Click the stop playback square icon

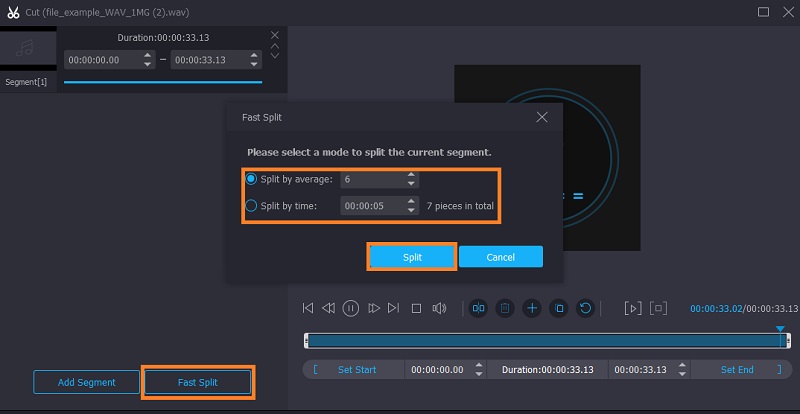coord(416,308)
